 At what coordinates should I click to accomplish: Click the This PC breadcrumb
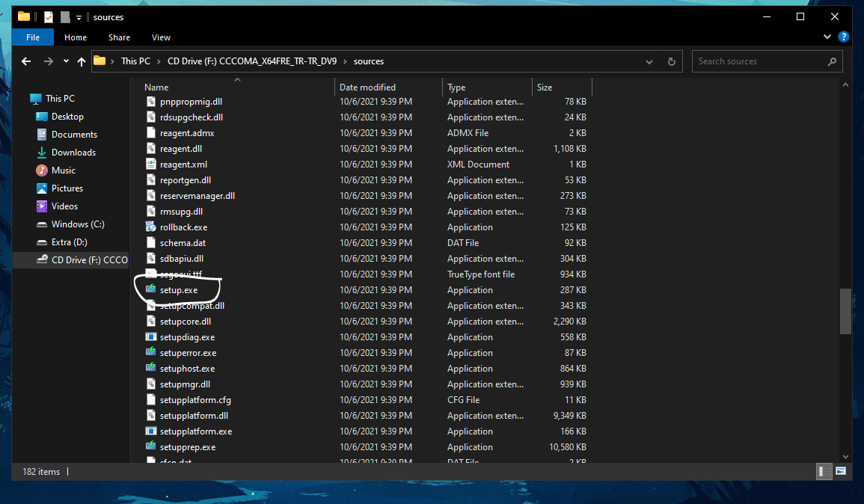coord(135,61)
